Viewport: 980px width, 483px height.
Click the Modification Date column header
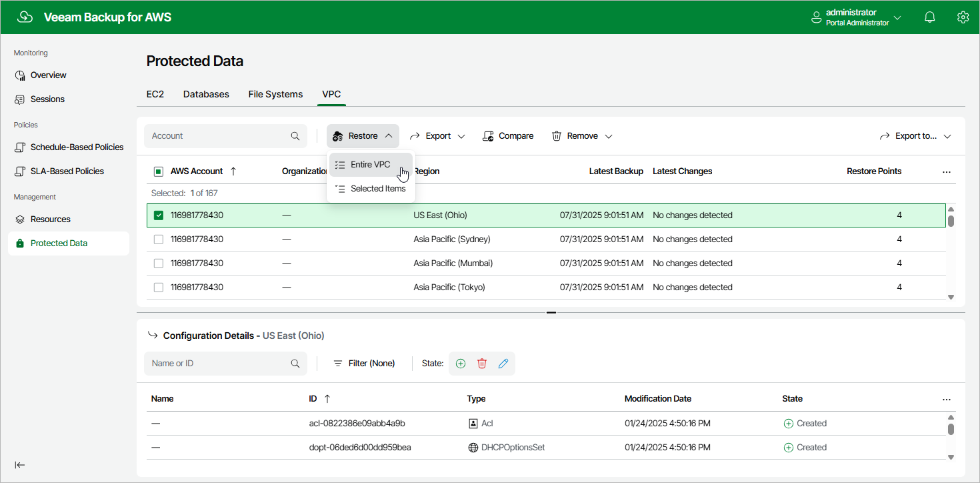point(658,399)
